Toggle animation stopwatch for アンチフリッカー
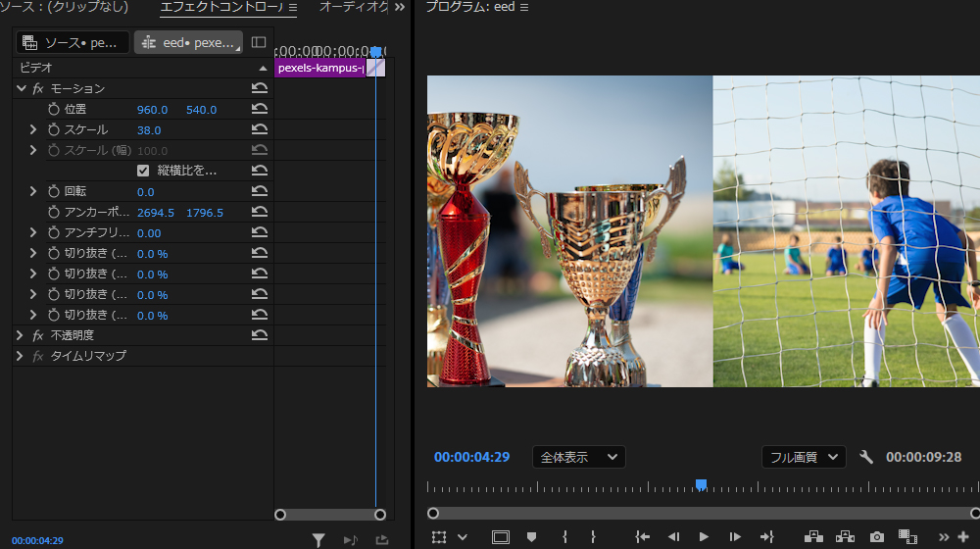 click(54, 232)
